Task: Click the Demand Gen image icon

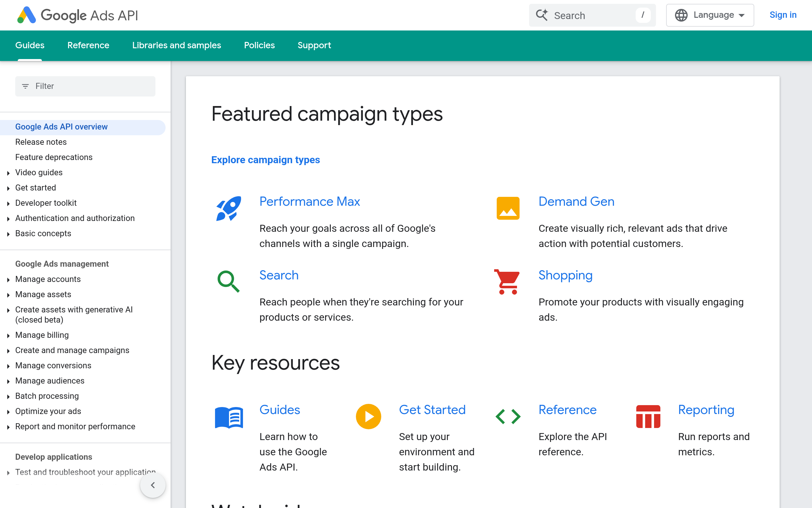Action: point(508,208)
